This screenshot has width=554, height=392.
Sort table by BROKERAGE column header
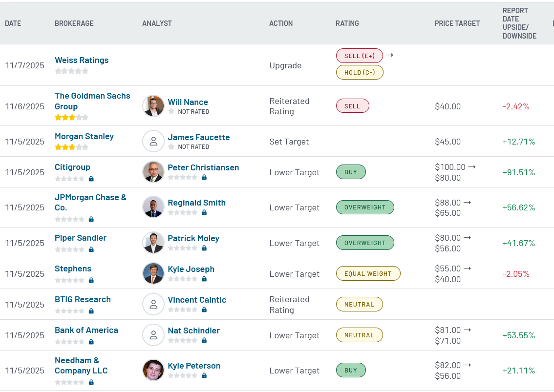[74, 23]
